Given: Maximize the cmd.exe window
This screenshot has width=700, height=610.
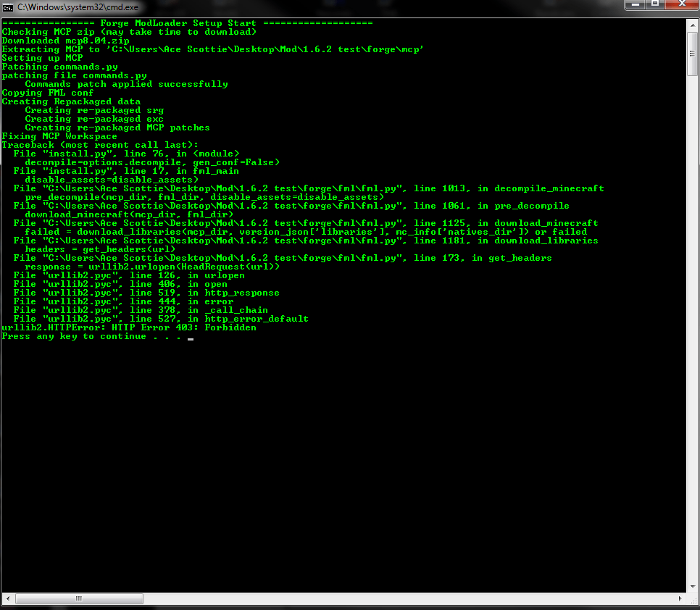Looking at the screenshot, I should (654, 4).
